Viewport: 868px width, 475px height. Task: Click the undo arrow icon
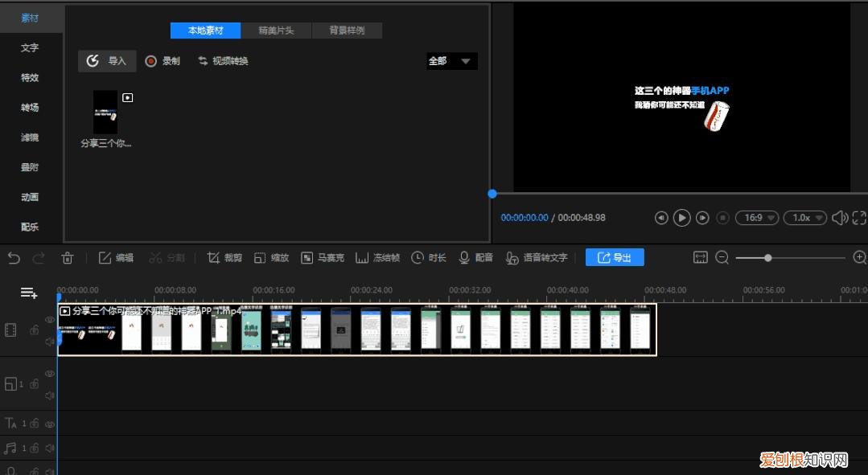tap(14, 257)
